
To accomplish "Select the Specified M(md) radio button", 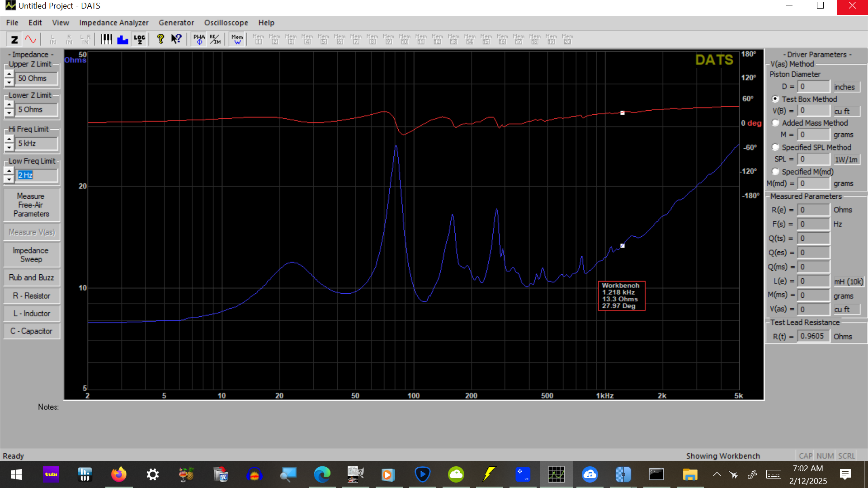I will click(x=775, y=172).
